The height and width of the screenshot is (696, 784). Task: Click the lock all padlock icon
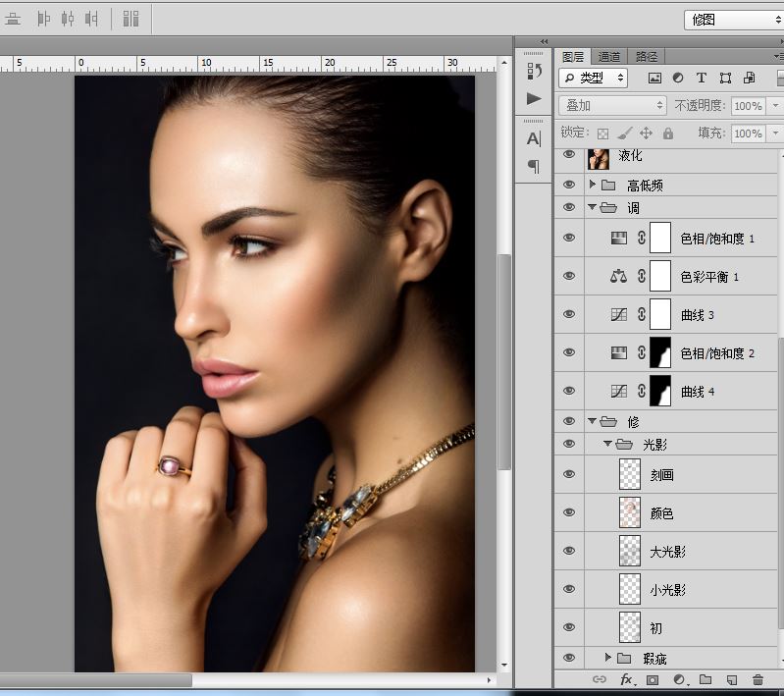point(668,133)
